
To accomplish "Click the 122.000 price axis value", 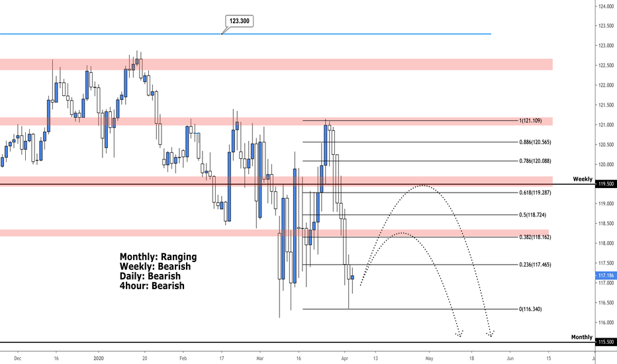I will 606,85.
